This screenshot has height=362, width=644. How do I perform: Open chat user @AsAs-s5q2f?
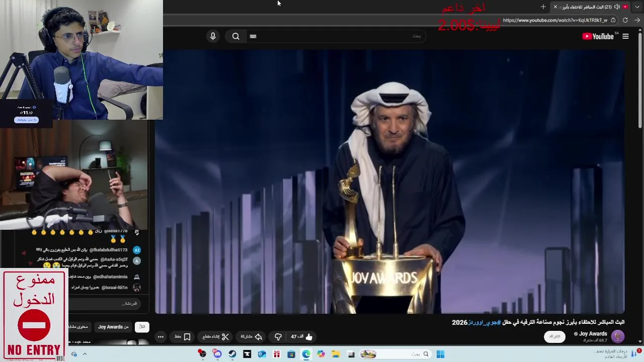pos(114,259)
